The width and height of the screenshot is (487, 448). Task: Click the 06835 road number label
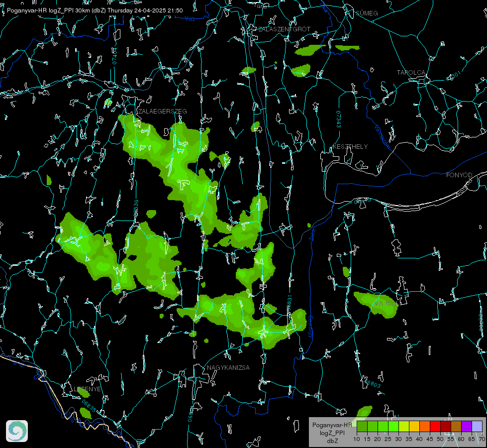tap(89, 406)
